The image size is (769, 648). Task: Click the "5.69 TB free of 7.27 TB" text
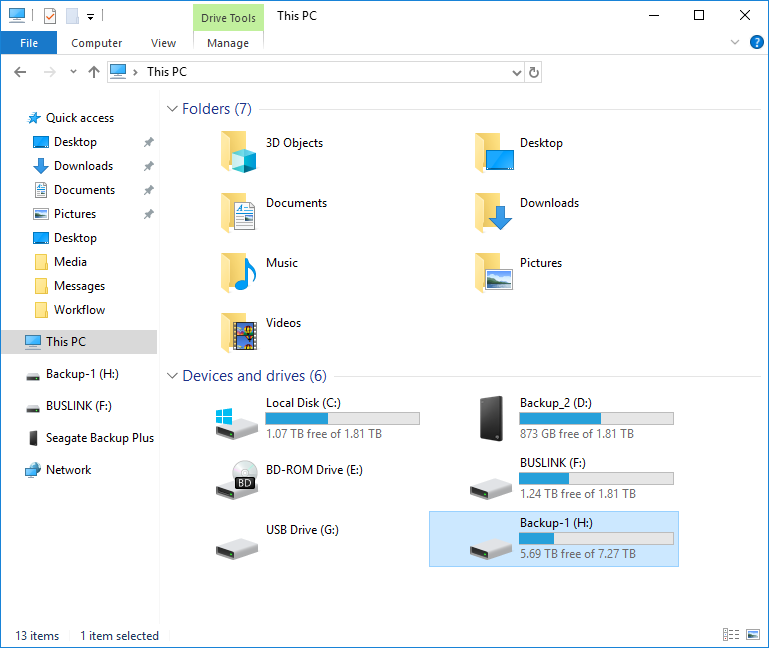point(578,554)
